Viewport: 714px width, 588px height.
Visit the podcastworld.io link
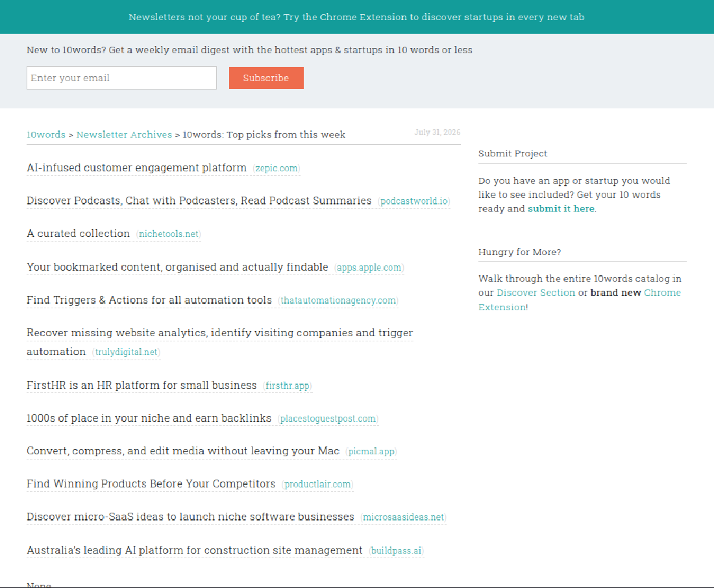coord(414,201)
